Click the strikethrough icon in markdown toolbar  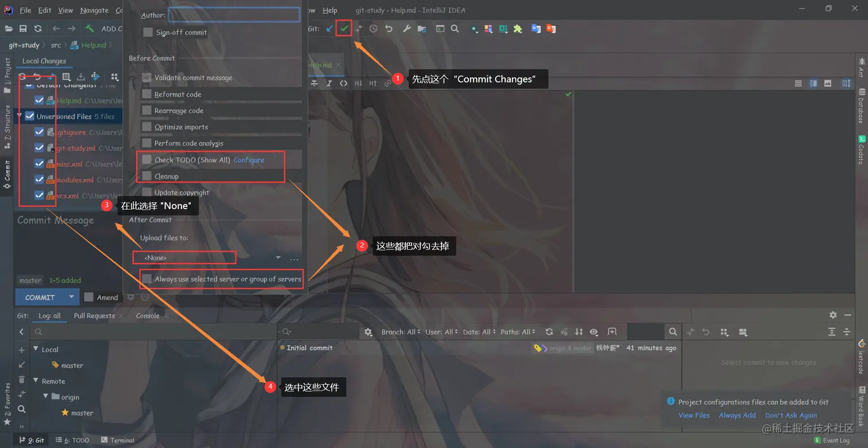point(315,83)
